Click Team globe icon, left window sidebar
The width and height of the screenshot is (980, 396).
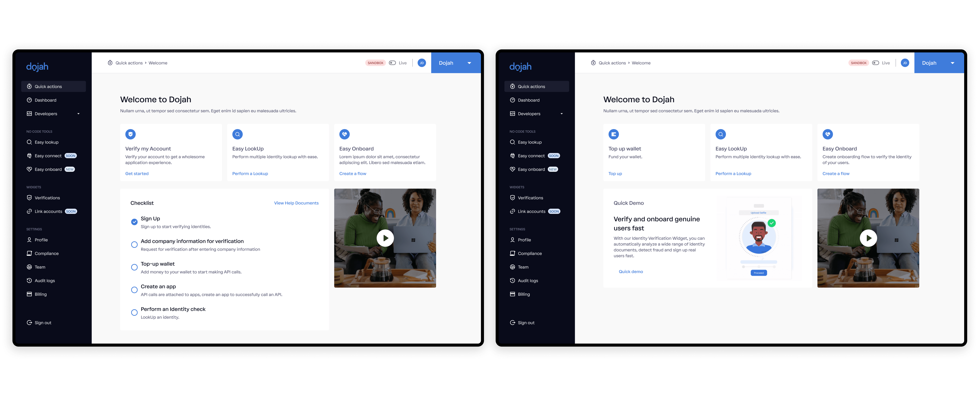click(29, 267)
